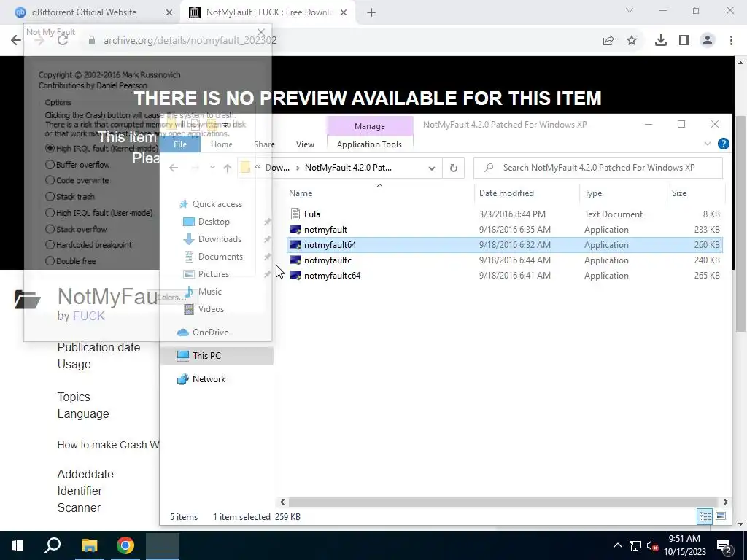Open the FUCK uploader link

88,316
